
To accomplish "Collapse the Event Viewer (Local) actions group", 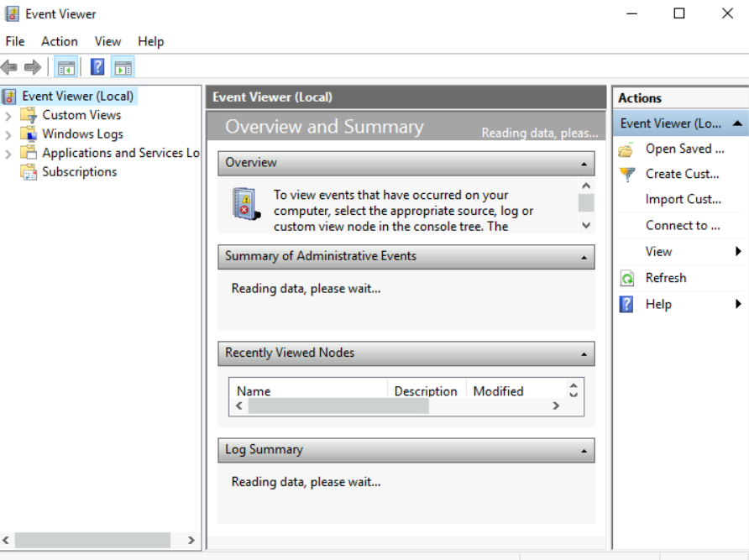I will point(737,123).
